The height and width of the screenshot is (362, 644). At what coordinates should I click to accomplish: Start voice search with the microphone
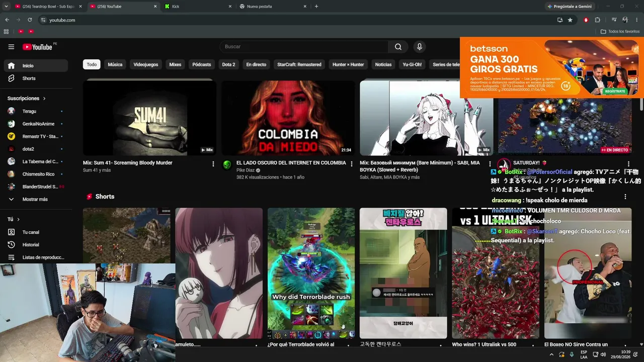click(419, 47)
